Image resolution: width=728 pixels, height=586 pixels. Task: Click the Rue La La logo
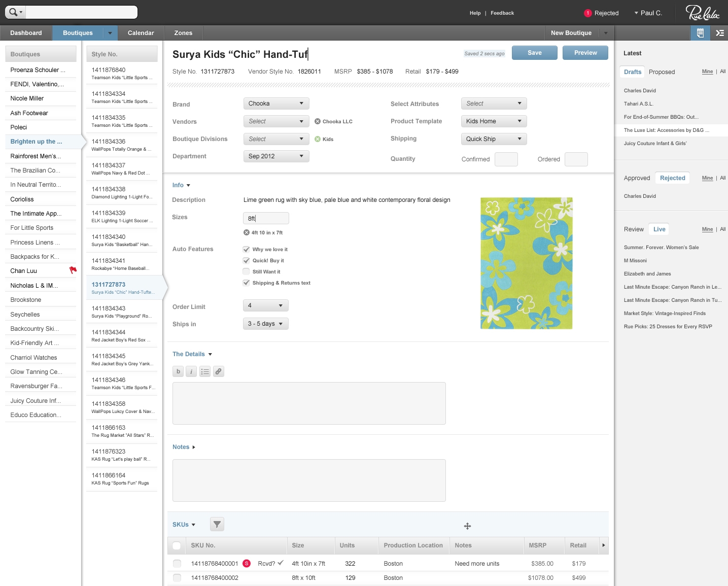tap(703, 12)
